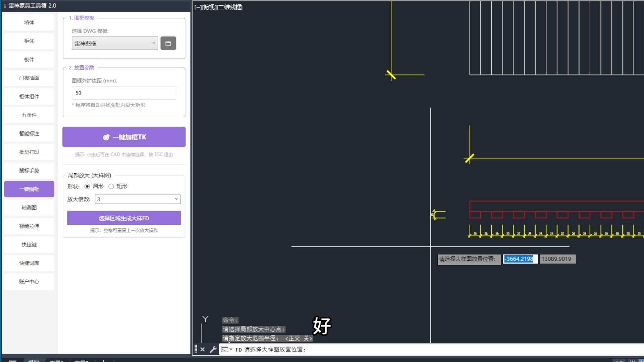The height and width of the screenshot is (362, 644).
Task: Click 选择区域生成大样FD button
Action: (x=124, y=218)
